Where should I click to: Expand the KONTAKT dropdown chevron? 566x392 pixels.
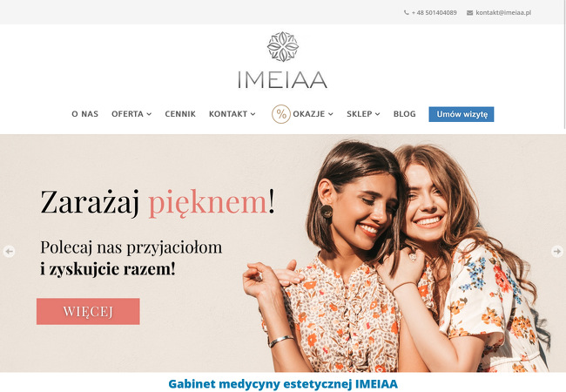[x=253, y=114]
